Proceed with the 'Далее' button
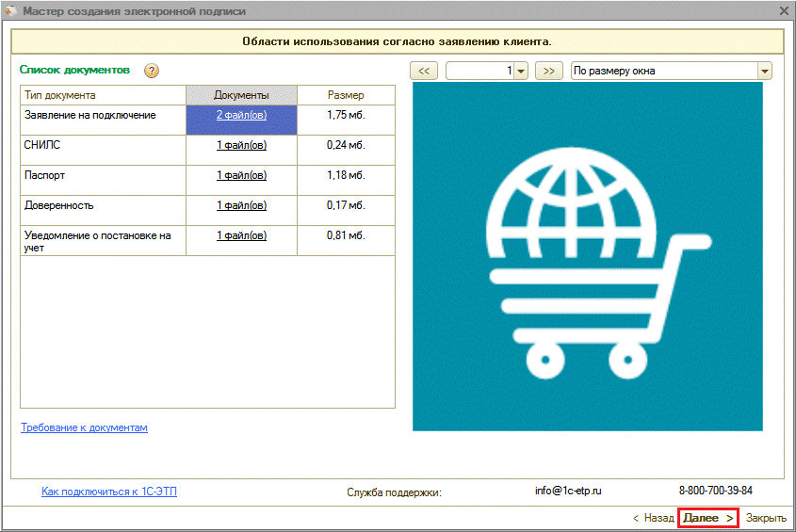 708,518
